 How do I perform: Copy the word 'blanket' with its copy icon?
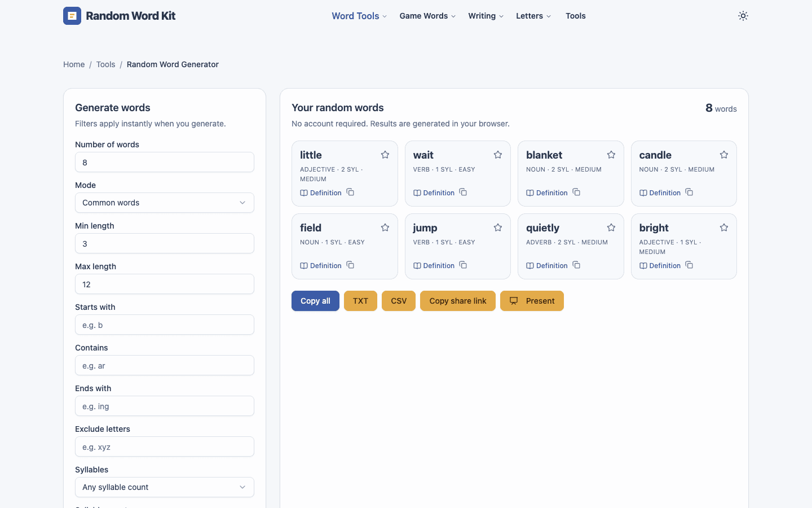point(576,192)
